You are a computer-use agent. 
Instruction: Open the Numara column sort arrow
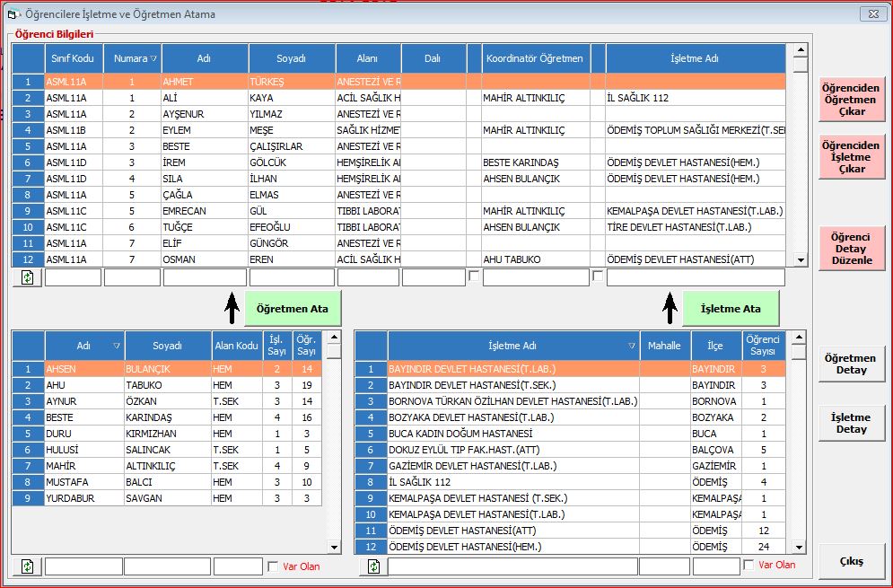click(x=153, y=59)
